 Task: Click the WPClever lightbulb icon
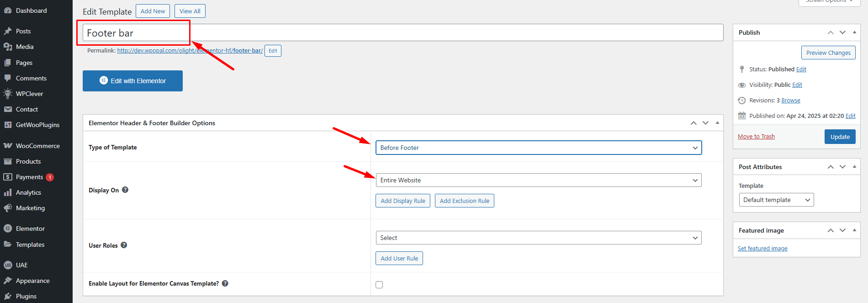click(8, 94)
